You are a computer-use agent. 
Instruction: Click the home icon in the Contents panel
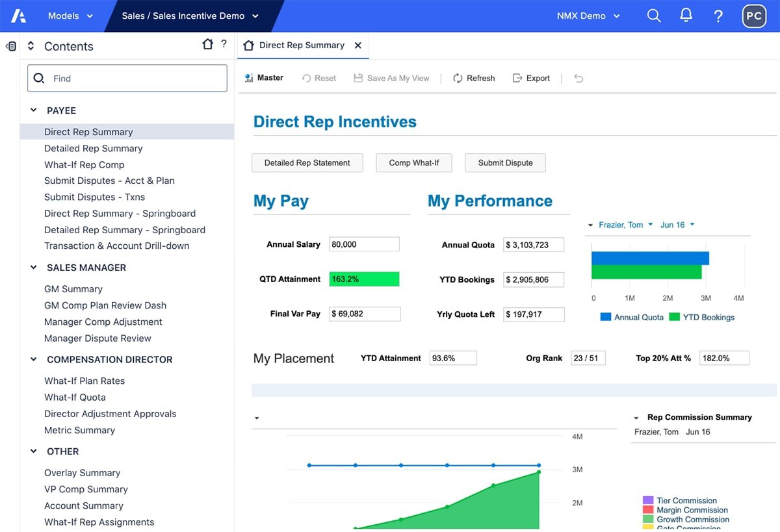point(207,44)
